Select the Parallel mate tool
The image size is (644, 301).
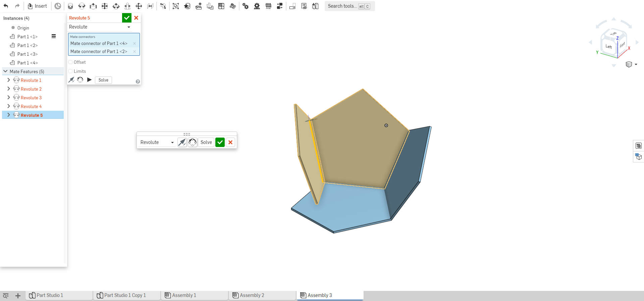point(150,6)
